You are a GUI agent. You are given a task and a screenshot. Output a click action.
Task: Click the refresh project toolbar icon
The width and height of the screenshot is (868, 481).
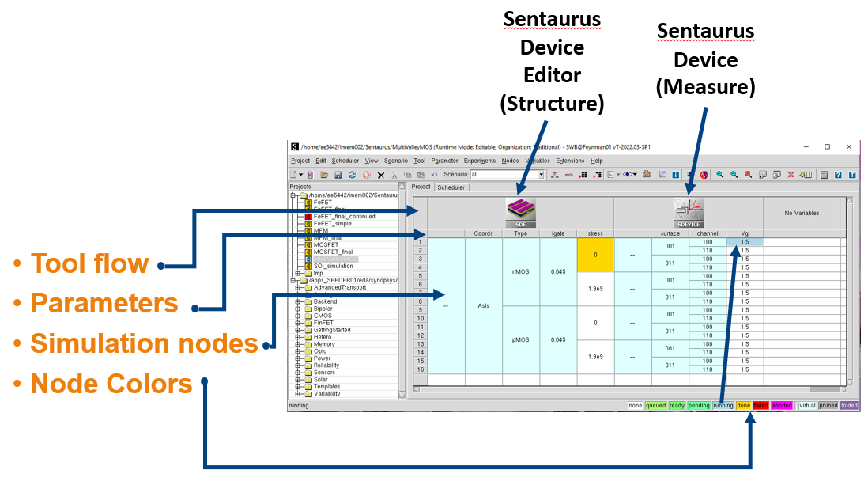pyautogui.click(x=352, y=174)
